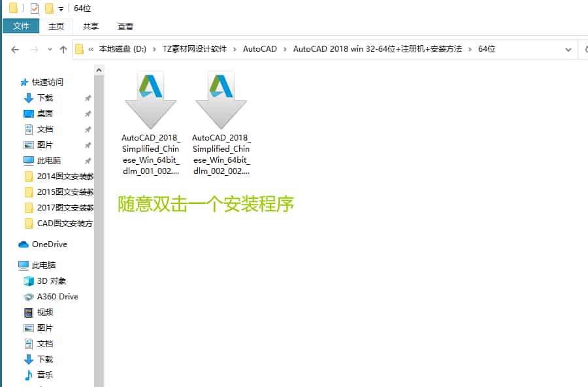The height and width of the screenshot is (387, 588).
Task: Switch to the 共享 share tab
Action: pyautogui.click(x=91, y=27)
